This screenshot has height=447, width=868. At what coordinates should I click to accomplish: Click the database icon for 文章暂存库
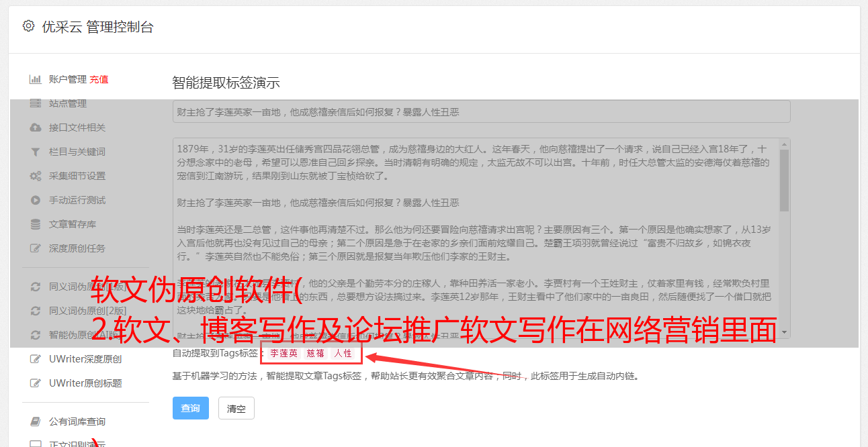point(36,224)
